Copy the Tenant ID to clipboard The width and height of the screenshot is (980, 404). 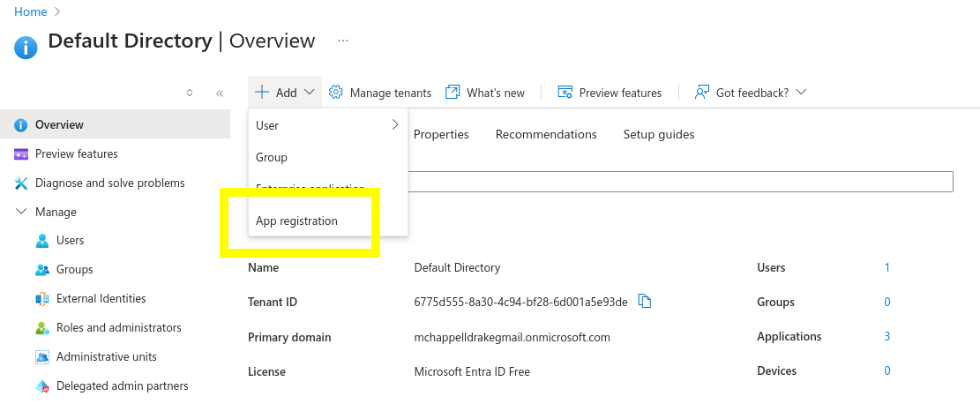click(645, 302)
